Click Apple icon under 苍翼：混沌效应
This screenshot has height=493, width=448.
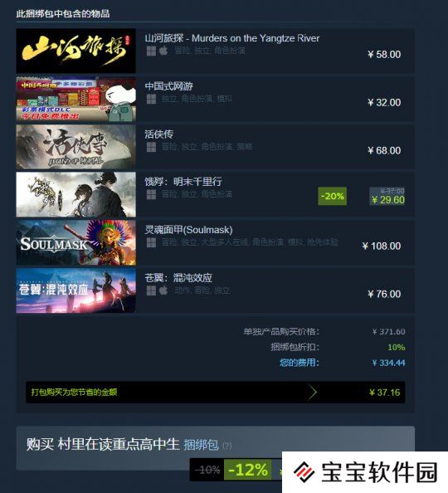click(x=163, y=290)
